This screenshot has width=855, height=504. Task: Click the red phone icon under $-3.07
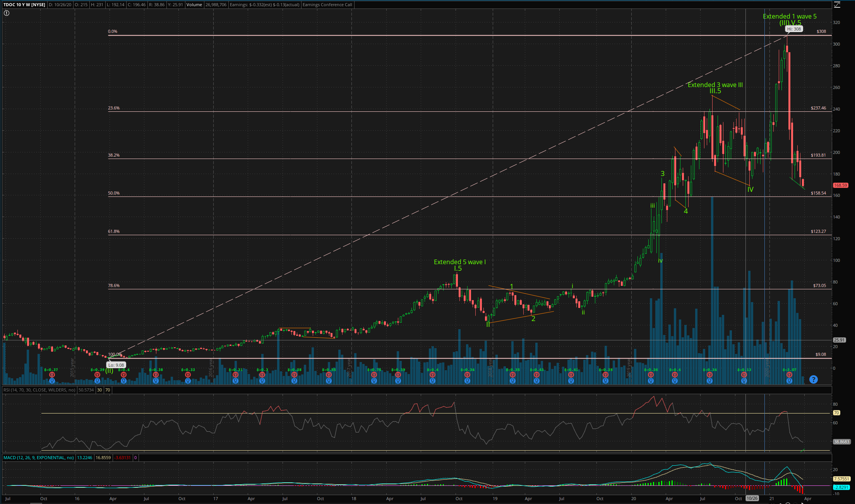tap(789, 375)
